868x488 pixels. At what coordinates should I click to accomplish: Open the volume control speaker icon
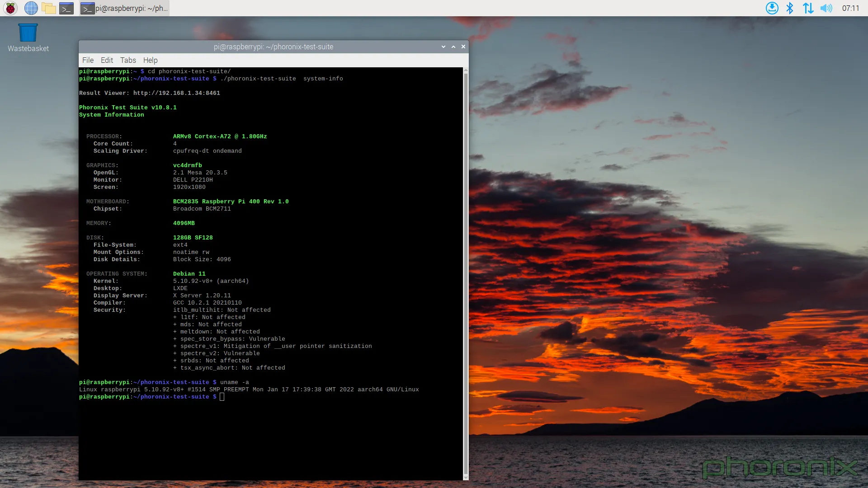[826, 8]
